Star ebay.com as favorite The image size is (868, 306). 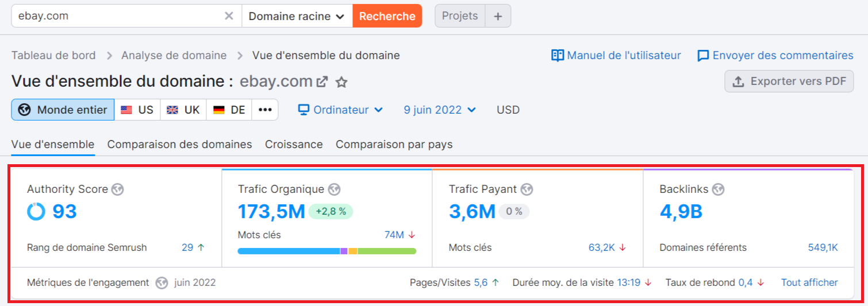pyautogui.click(x=341, y=82)
